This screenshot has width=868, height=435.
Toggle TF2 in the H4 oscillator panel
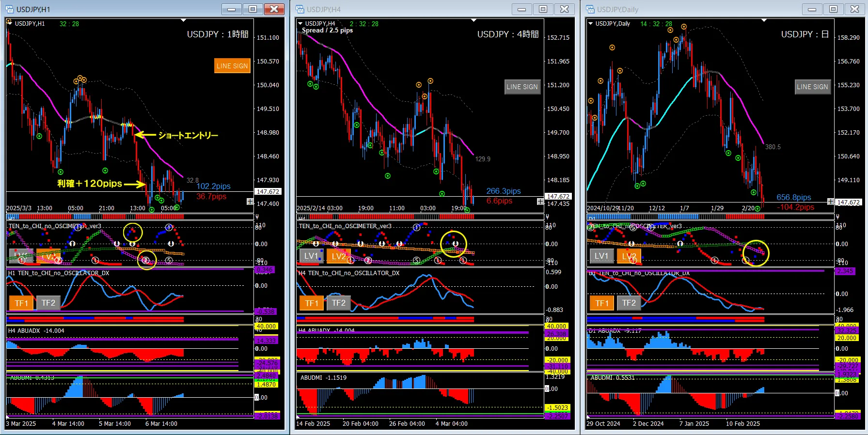click(x=339, y=303)
